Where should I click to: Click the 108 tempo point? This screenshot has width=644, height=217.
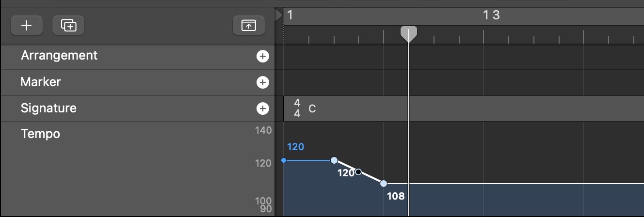click(384, 184)
